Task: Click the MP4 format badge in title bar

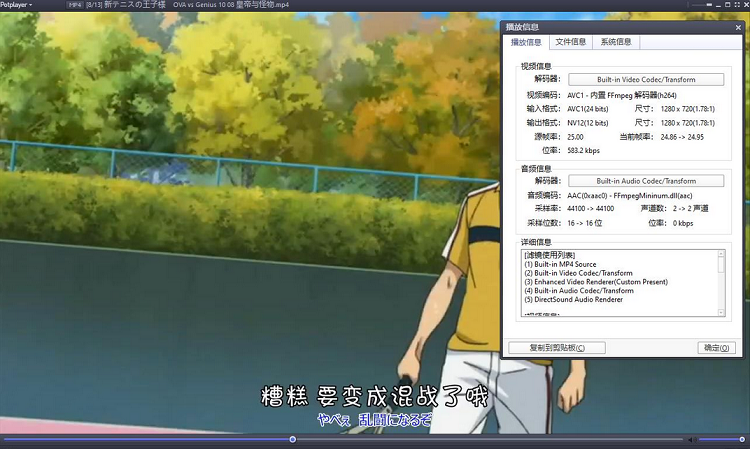Action: pos(74,5)
